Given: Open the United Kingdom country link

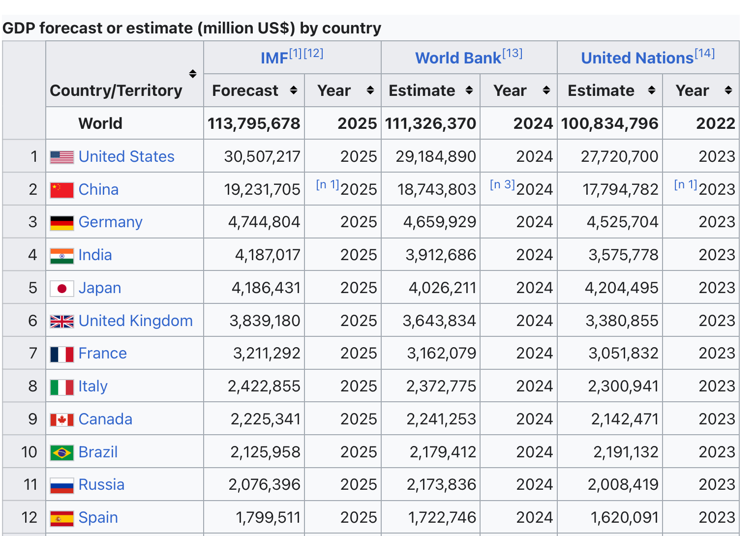Looking at the screenshot, I should [x=136, y=321].
